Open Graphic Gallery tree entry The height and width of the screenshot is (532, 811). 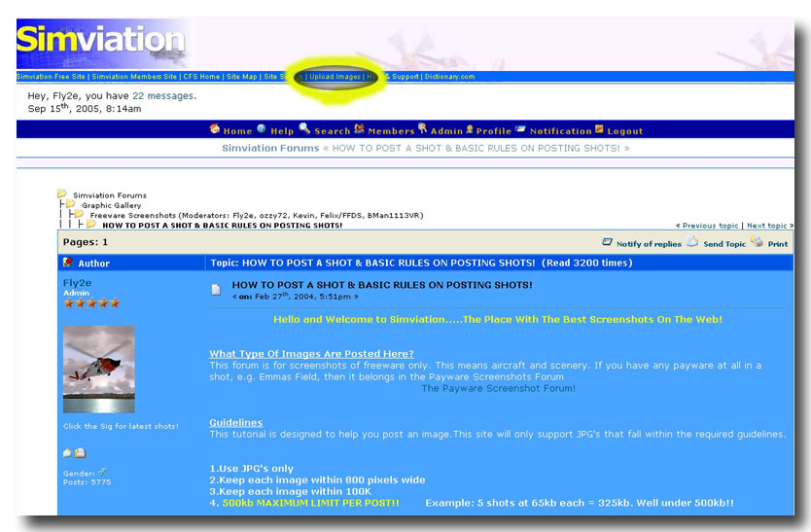(111, 205)
